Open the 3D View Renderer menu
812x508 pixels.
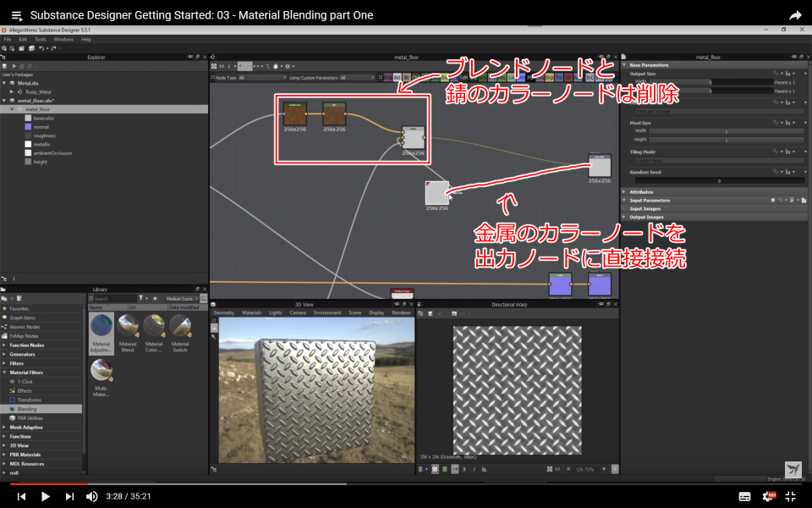click(x=401, y=313)
